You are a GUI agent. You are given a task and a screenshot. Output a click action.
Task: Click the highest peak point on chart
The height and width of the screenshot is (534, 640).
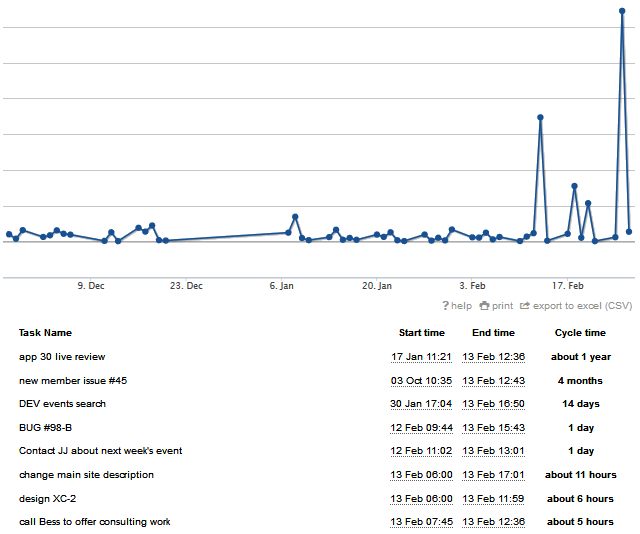click(622, 11)
